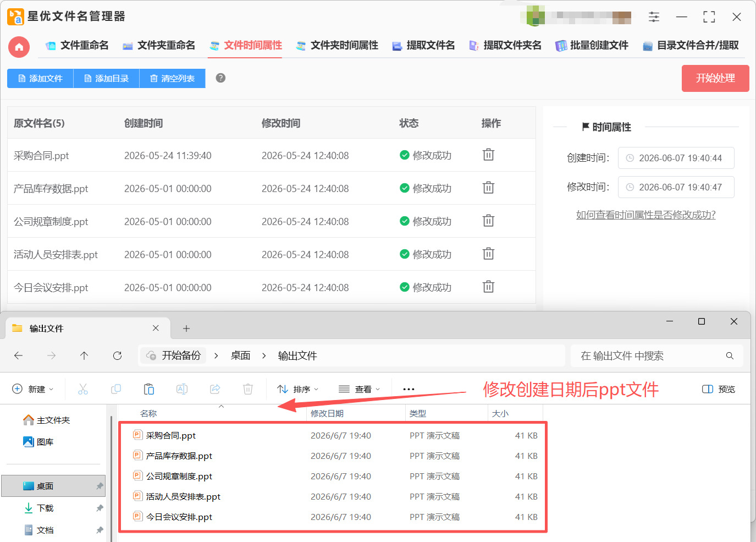This screenshot has height=542, width=756.
Task: Delete 采购合同.ppt row with trash icon
Action: (488, 155)
